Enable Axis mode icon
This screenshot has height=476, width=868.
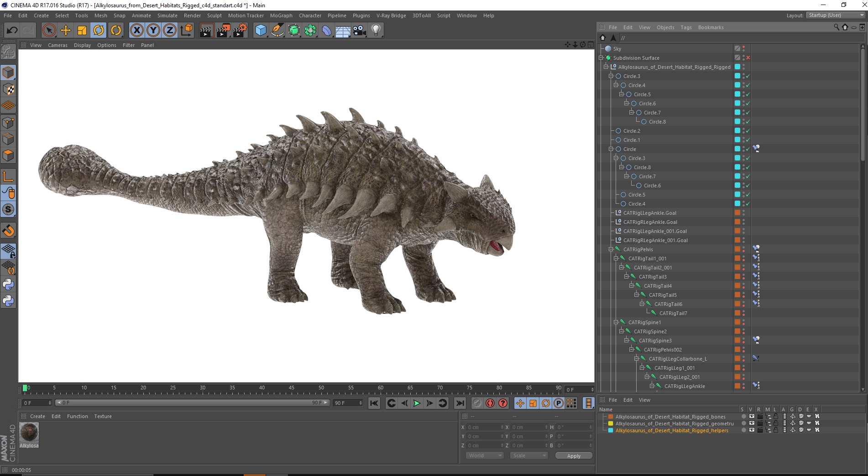8,176
